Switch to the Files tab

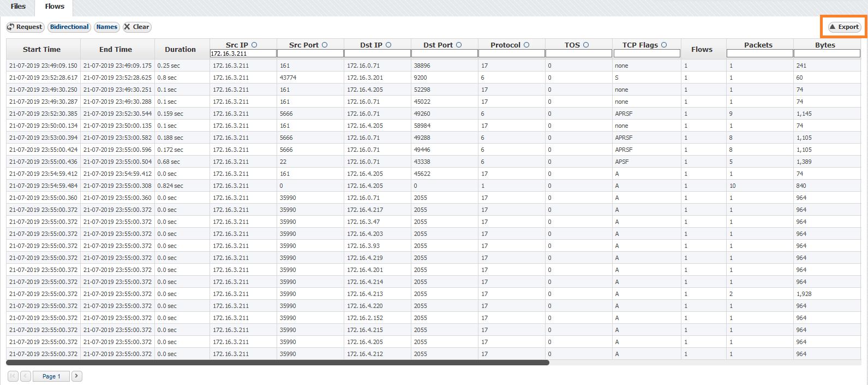tap(18, 7)
